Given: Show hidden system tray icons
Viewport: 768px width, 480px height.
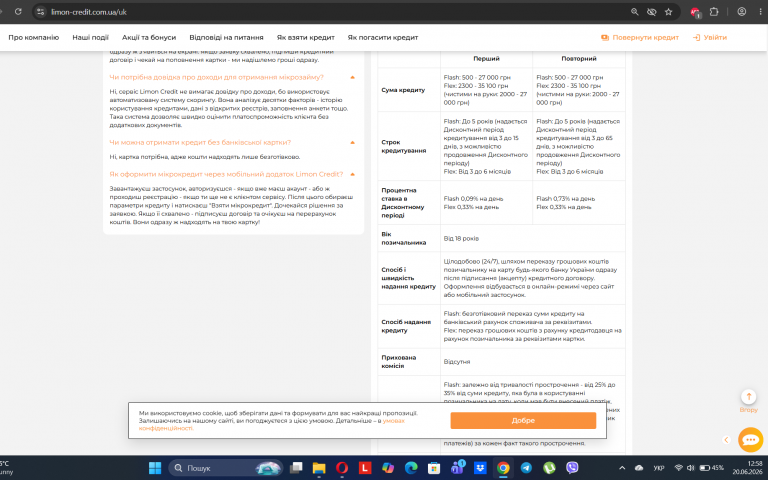Looking at the screenshot, I should [622, 468].
